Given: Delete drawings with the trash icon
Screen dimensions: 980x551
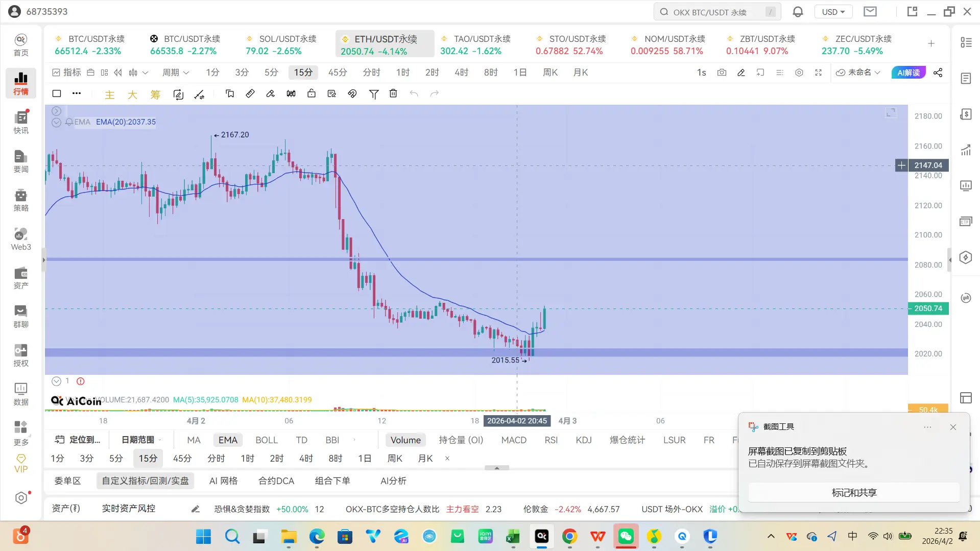Looking at the screenshot, I should tap(393, 93).
